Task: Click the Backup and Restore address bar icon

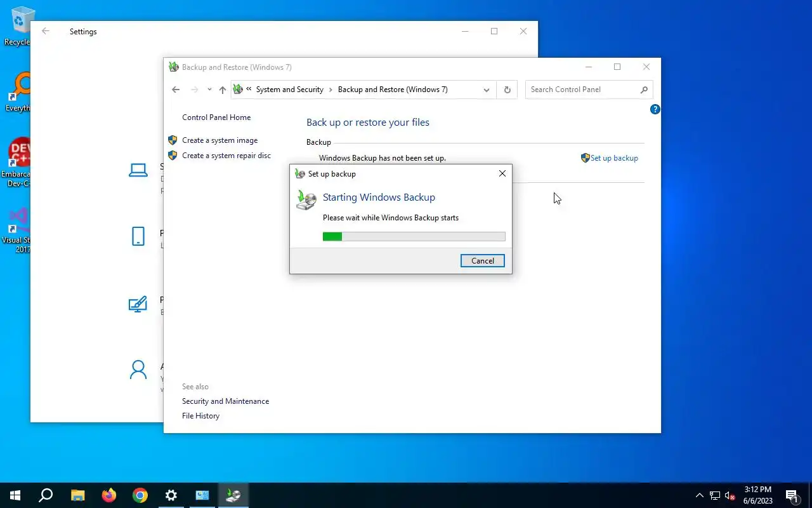Action: tap(239, 90)
